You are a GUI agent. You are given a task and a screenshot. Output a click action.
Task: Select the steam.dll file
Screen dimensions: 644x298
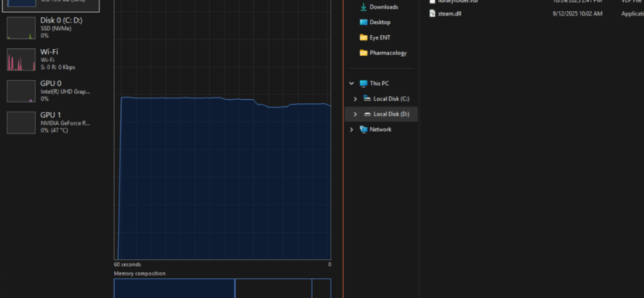tap(449, 13)
